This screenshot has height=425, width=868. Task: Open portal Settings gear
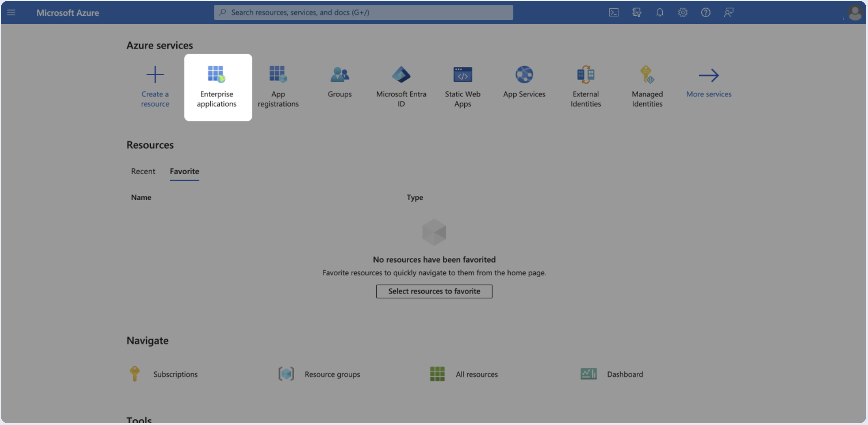[682, 13]
